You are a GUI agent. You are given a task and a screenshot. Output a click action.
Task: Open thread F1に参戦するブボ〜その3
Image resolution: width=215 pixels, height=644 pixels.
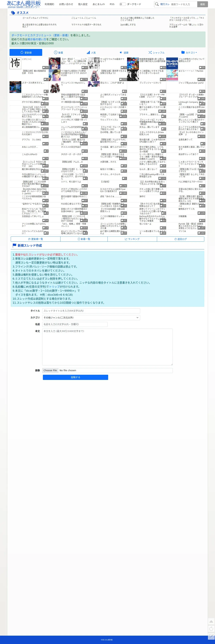(x=190, y=182)
